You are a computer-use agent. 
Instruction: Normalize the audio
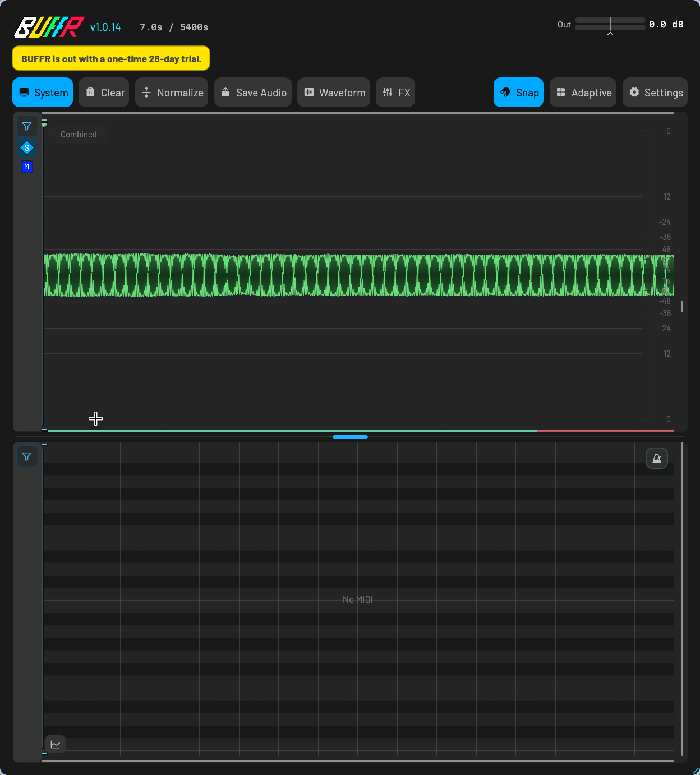172,93
